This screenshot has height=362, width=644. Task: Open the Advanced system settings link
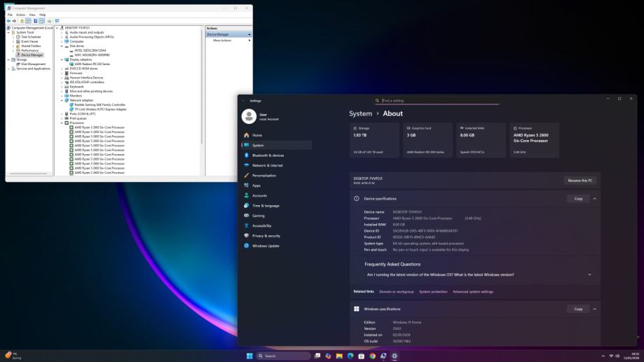click(473, 291)
